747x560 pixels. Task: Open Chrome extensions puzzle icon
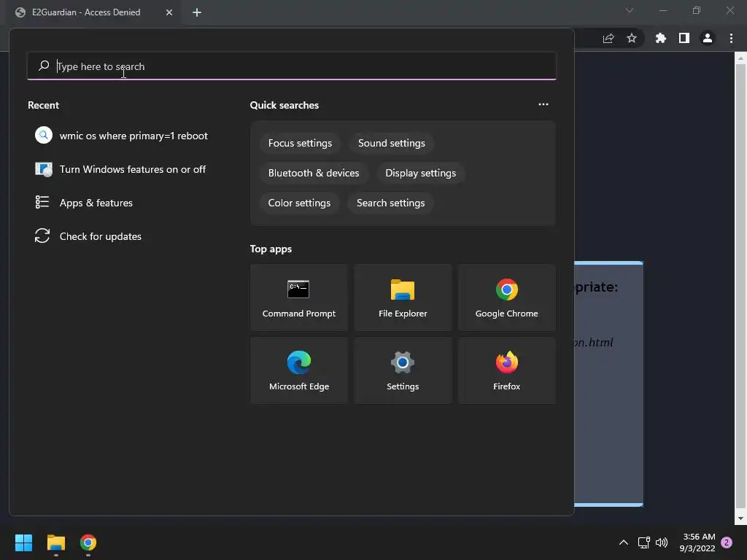(660, 38)
